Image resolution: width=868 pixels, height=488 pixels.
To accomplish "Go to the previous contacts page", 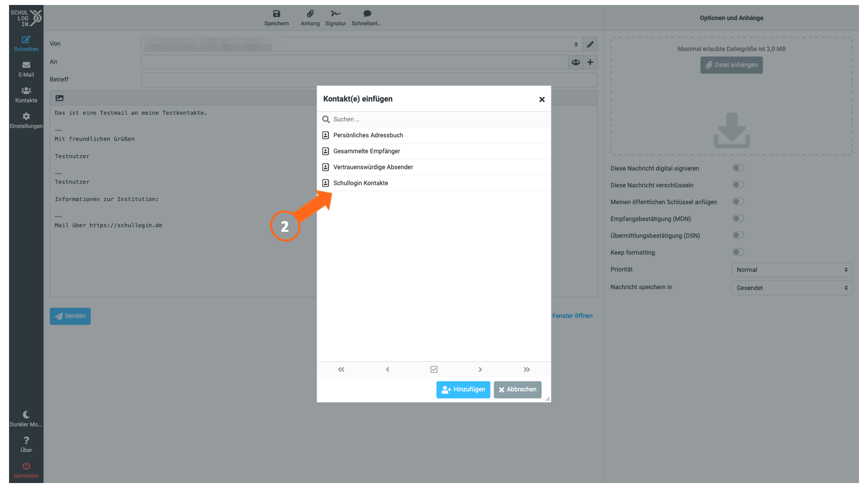I will click(387, 370).
